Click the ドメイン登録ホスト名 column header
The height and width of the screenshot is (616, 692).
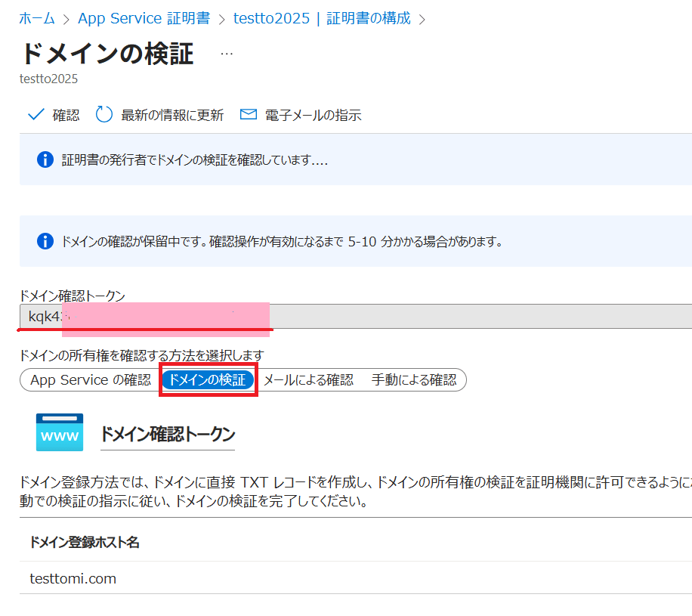point(84,542)
